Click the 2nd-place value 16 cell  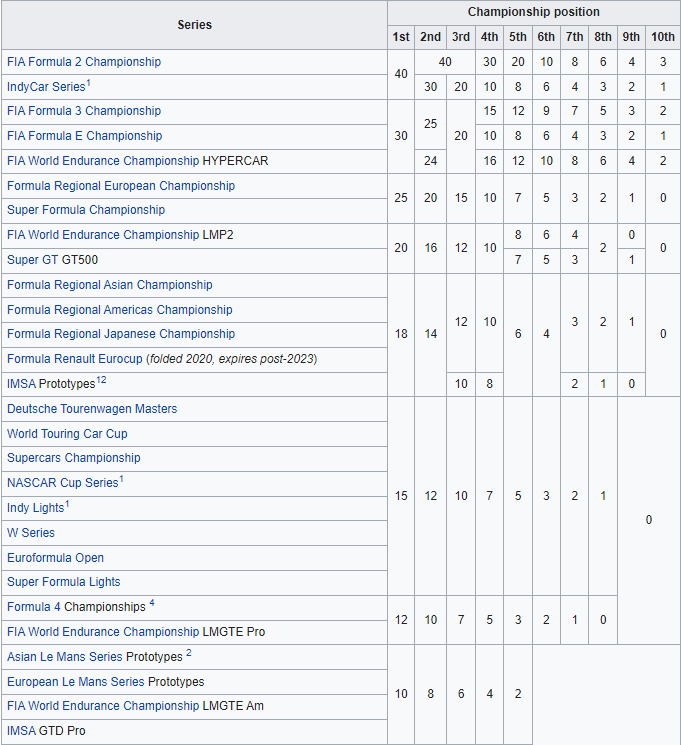click(x=430, y=248)
